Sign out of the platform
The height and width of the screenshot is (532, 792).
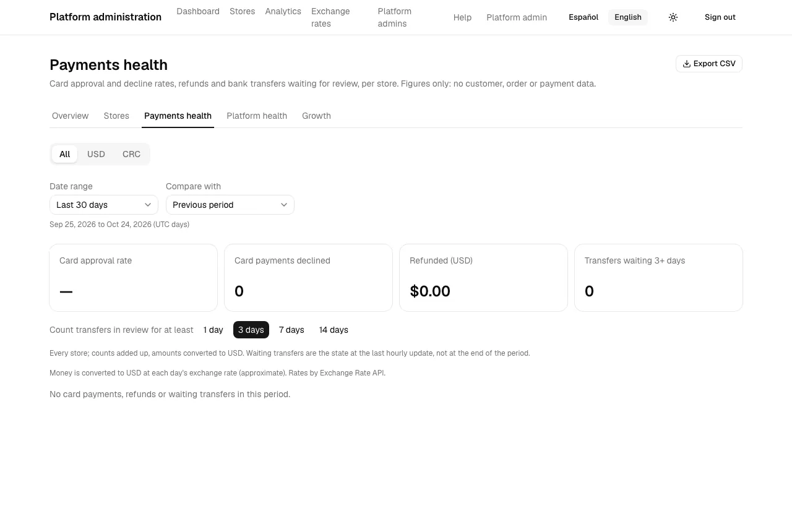720,17
